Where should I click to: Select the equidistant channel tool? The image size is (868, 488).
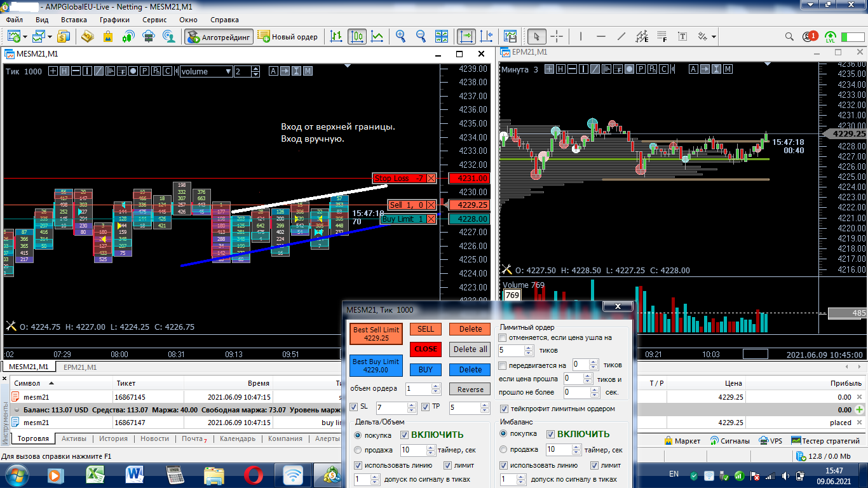642,36
